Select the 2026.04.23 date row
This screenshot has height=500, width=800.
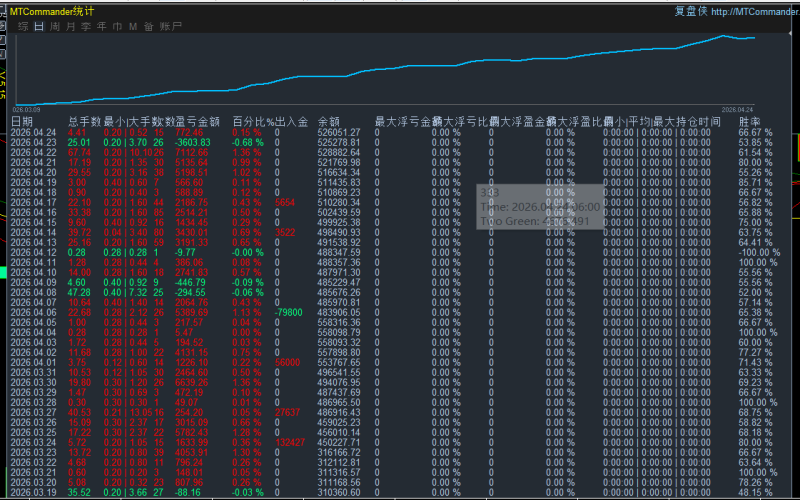33,142
